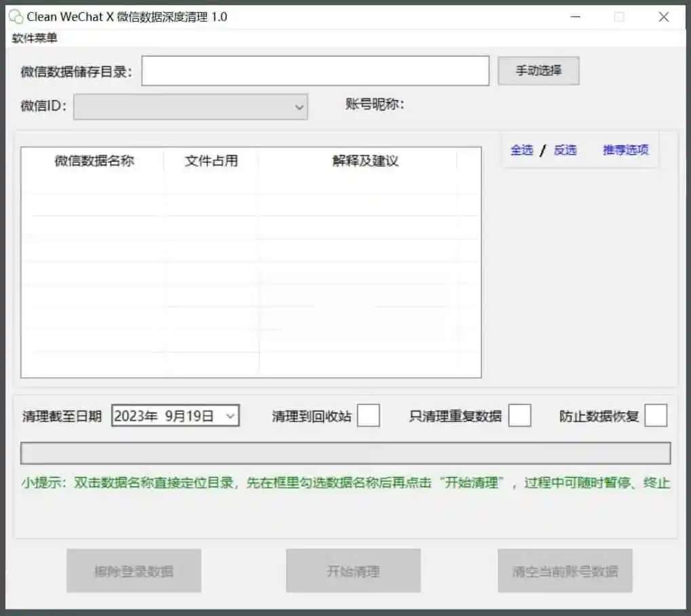Expand the cleanup date dropdown

(231, 415)
